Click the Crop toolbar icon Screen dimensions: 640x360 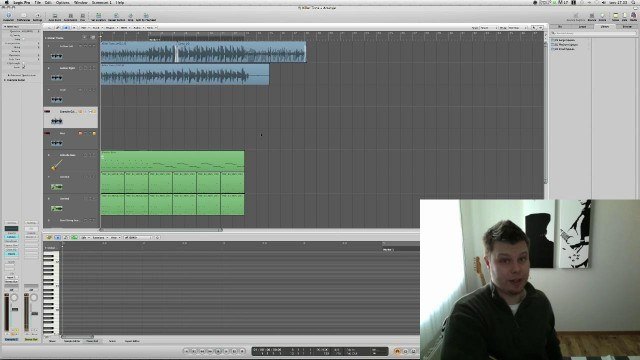click(131, 16)
